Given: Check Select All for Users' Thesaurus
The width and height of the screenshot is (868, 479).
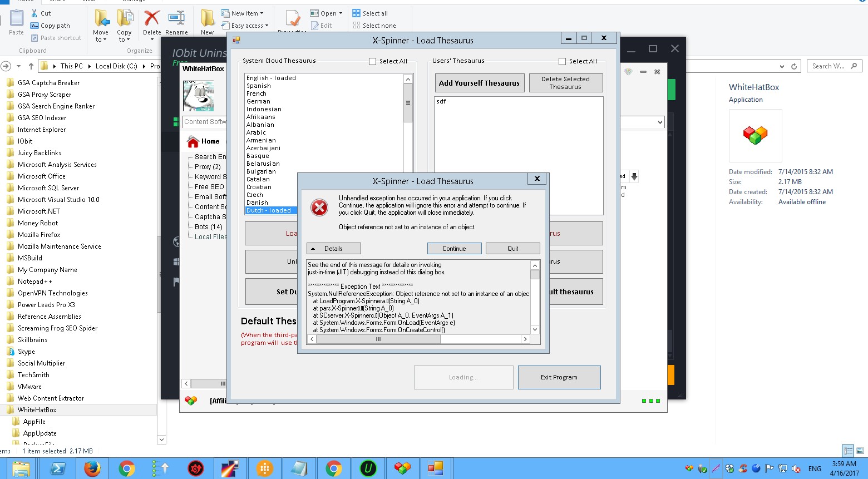Looking at the screenshot, I should tap(563, 62).
